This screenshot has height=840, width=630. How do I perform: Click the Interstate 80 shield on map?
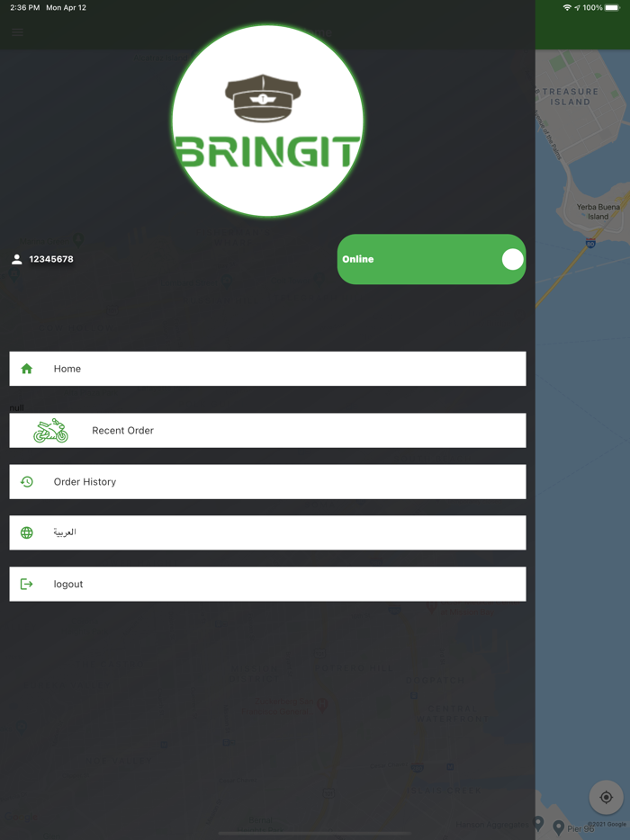point(590,243)
